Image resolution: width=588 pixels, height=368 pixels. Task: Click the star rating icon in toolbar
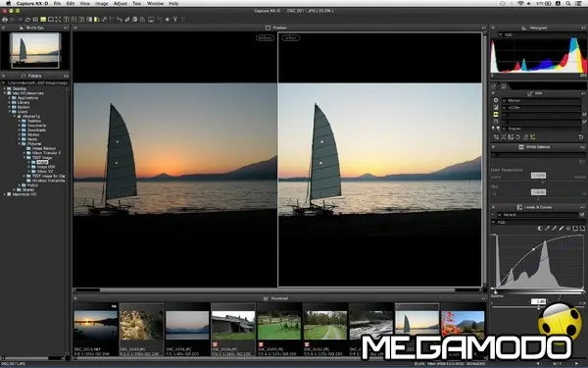168,20
